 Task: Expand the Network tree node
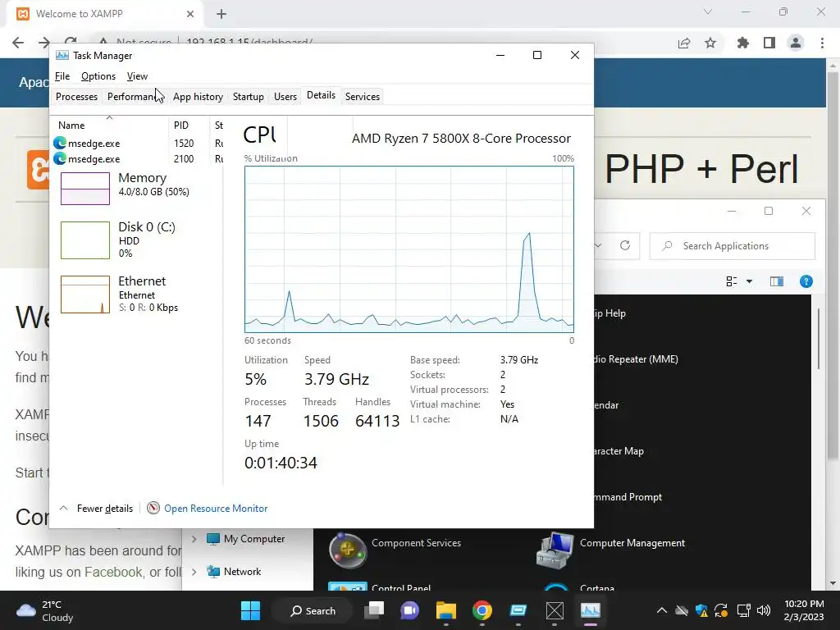coord(194,572)
